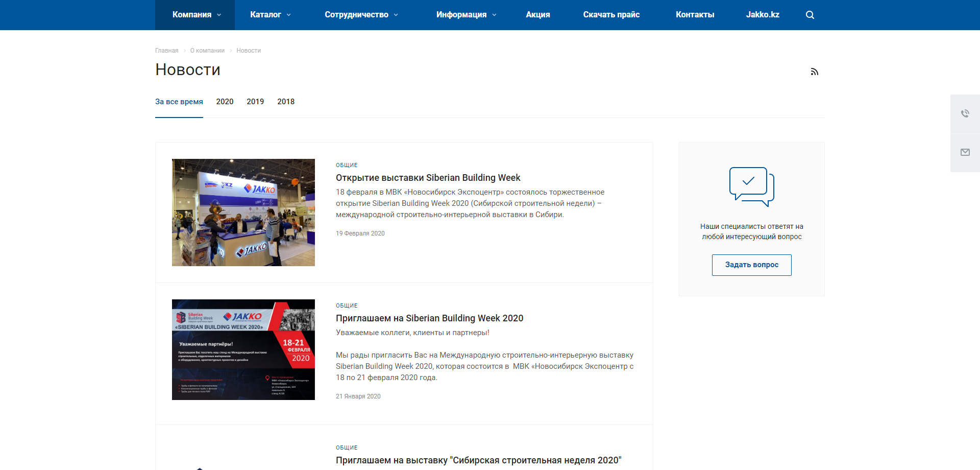Viewport: 980px width, 470px height.
Task: Click text Наши специалисты ответят на любой интересующий вопрос
Action: 752,231
